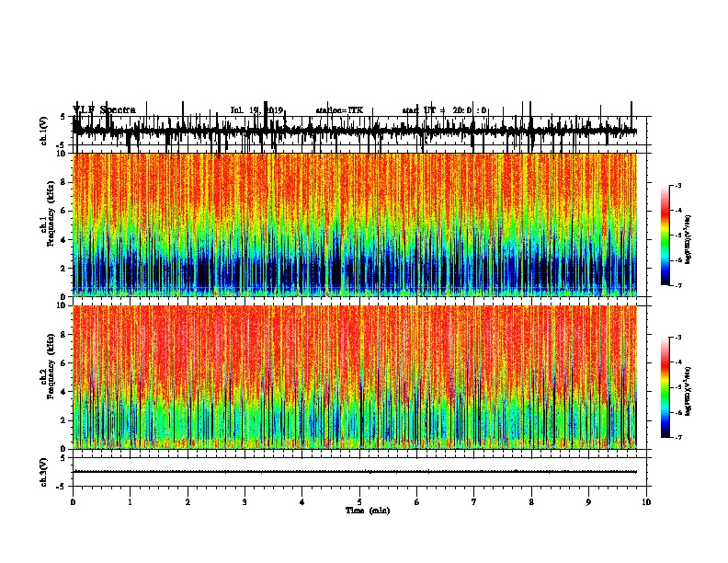Click the 'ch.1(V)' waveform axis label
The image size is (728, 563).
[x=44, y=131]
